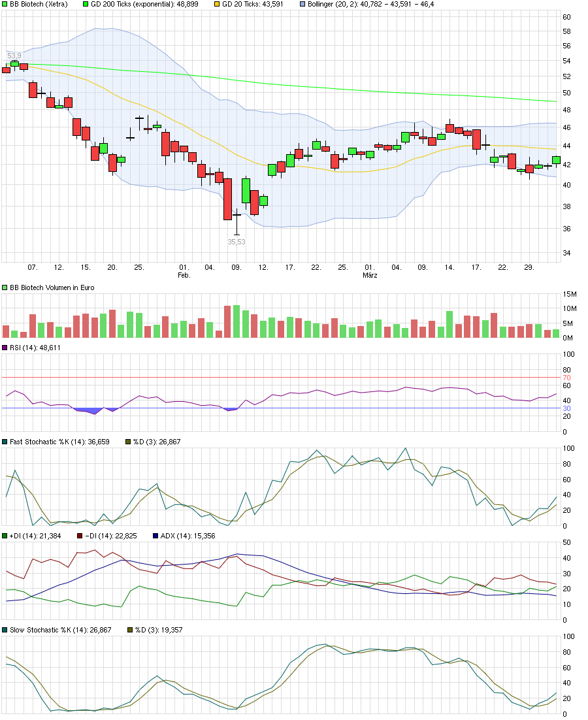Click the '54' price axis label
Image resolution: width=588 pixels, height=720 pixels.
tap(567, 61)
